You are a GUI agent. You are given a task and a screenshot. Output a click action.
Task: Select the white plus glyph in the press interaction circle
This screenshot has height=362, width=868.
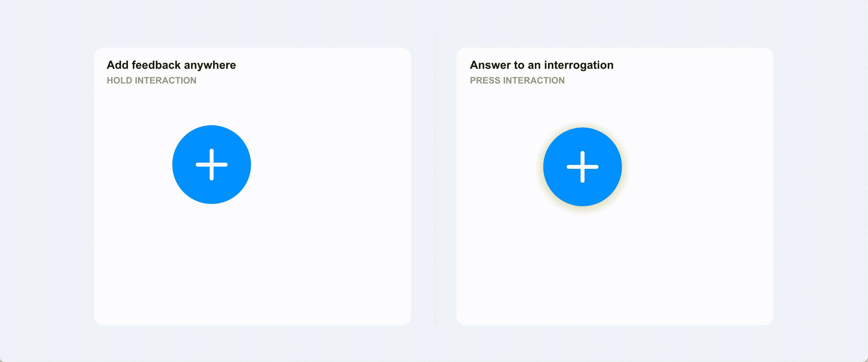click(583, 167)
